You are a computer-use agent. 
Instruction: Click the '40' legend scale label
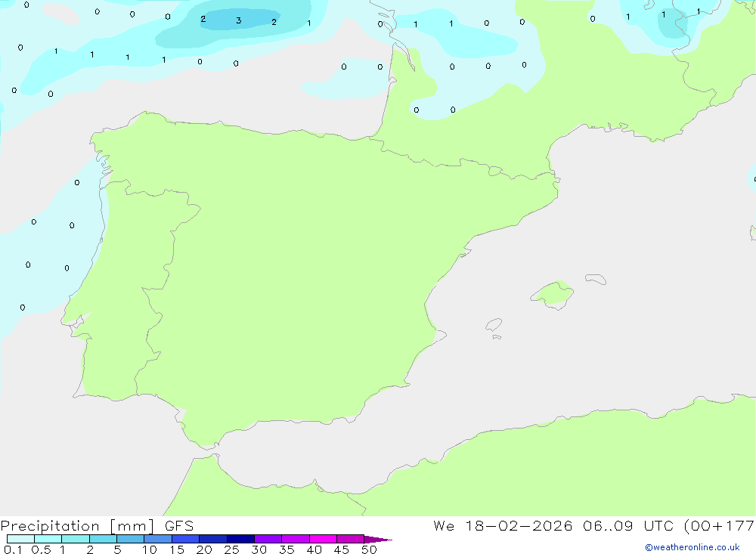pos(314,549)
